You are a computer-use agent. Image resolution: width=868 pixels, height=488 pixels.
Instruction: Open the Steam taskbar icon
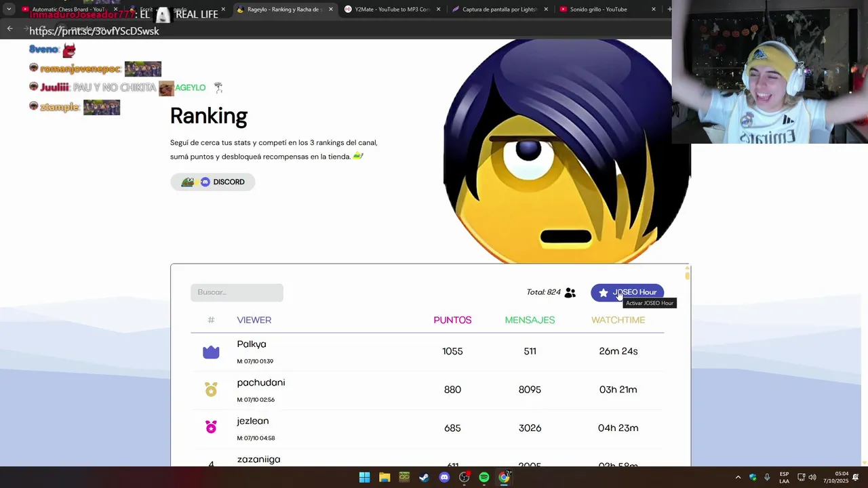[424, 477]
